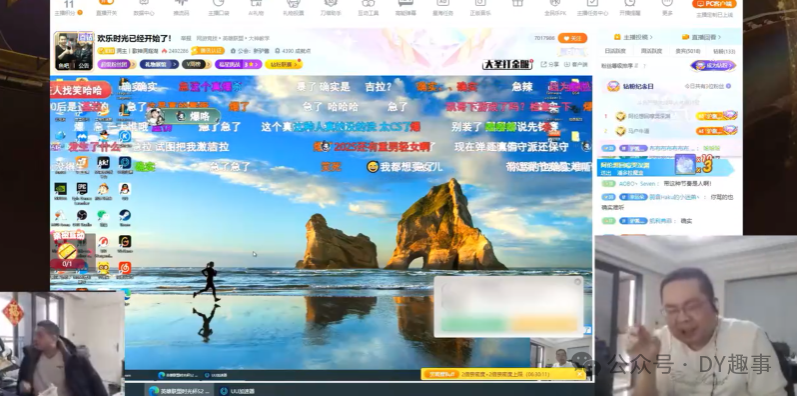Open the 超级粉丝团 badge

click(x=116, y=64)
